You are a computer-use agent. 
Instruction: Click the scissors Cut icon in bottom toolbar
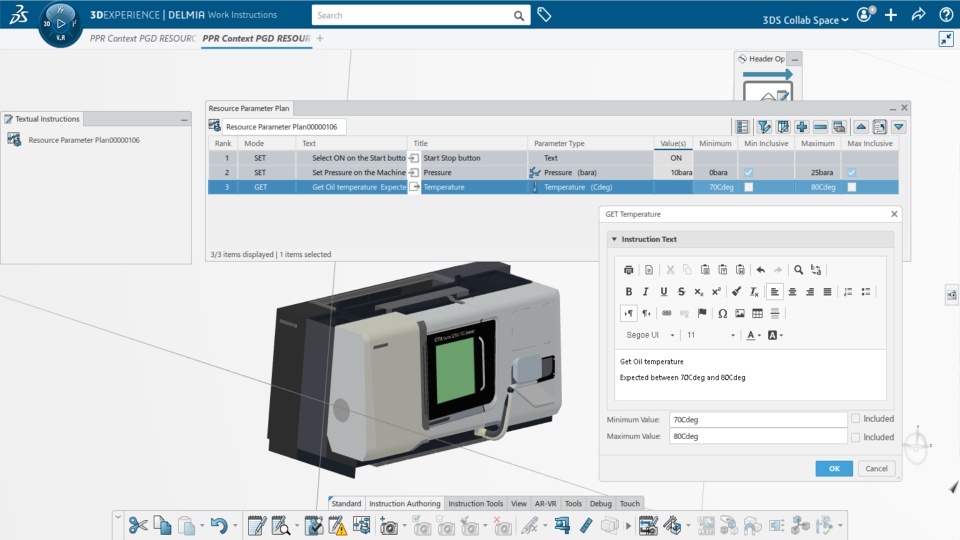point(138,524)
